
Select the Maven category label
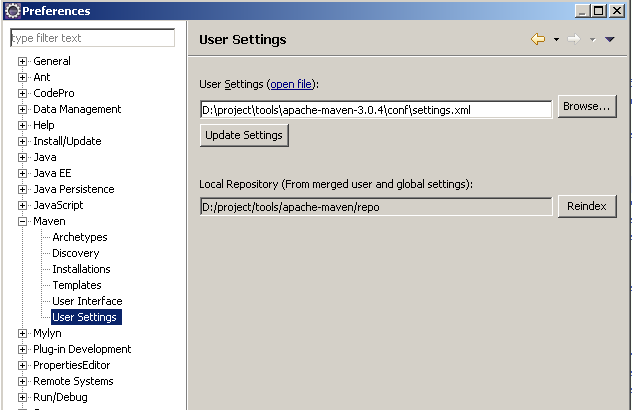(49, 221)
